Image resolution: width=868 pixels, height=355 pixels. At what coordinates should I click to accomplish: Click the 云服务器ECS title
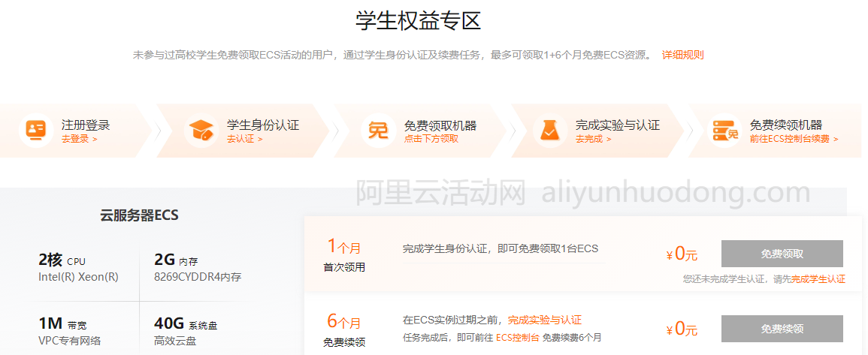[x=140, y=215]
